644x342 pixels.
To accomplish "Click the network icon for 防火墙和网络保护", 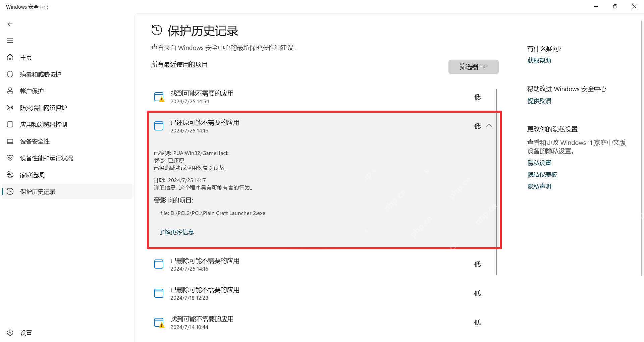I will [10, 108].
